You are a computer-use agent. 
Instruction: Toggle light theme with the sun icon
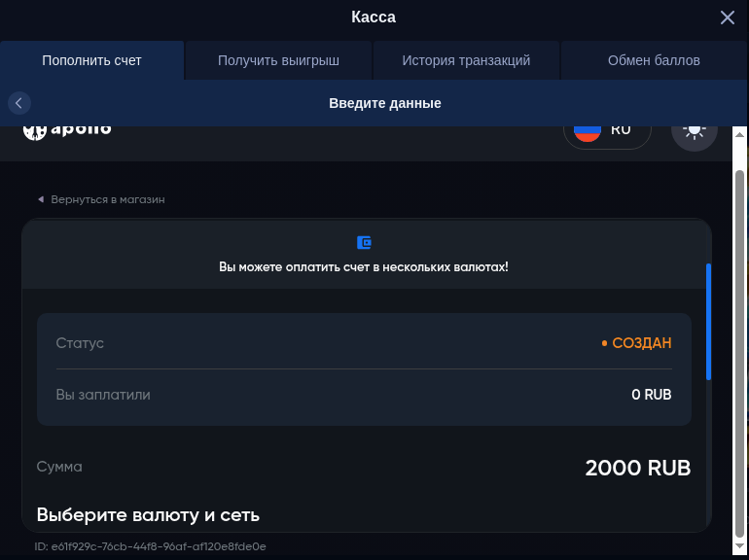coord(694,131)
